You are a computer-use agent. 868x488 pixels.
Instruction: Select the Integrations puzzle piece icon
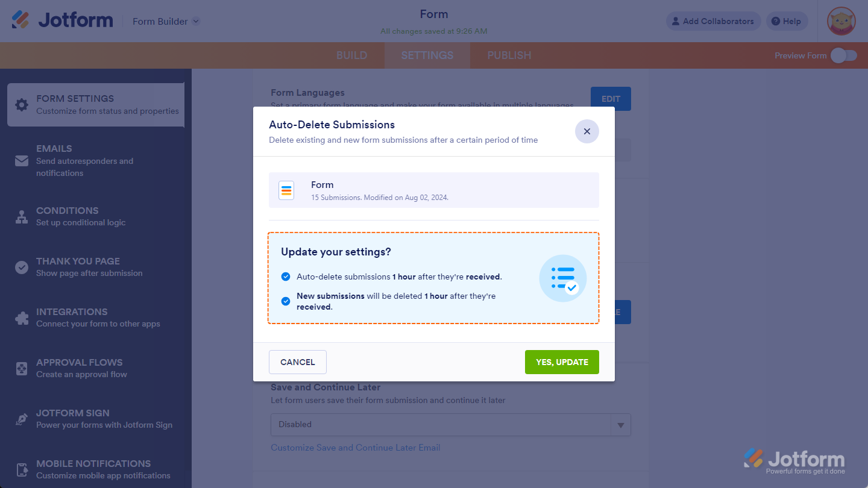point(21,318)
